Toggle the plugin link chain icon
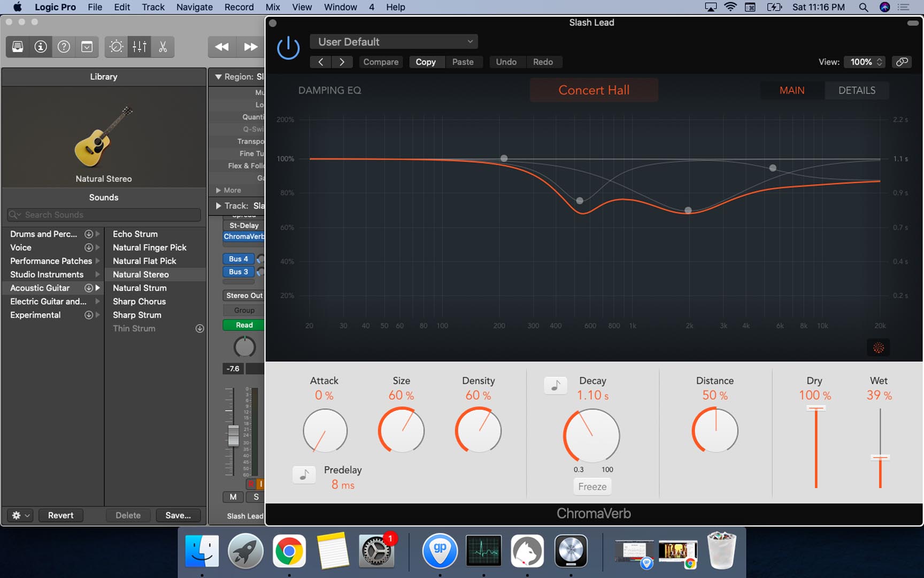924x578 pixels. point(902,62)
